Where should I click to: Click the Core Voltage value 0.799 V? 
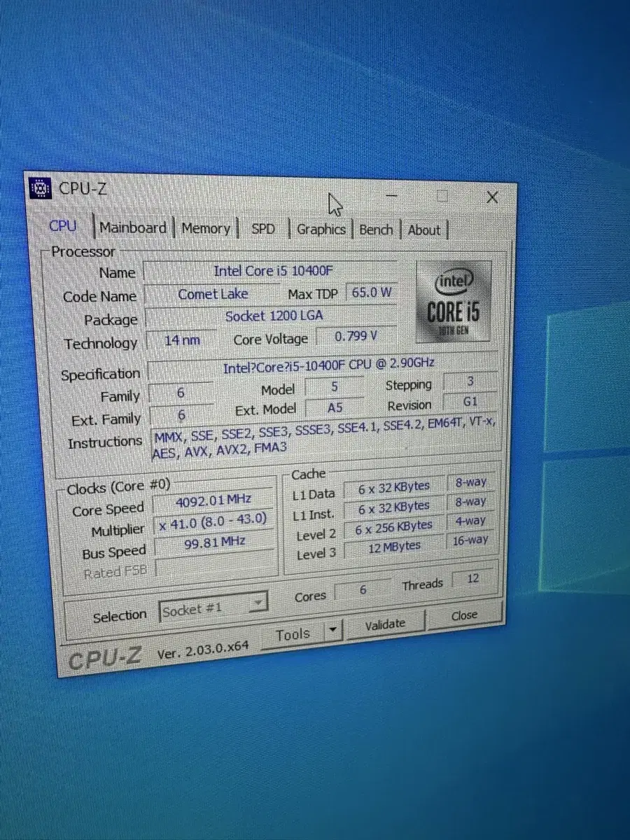(356, 336)
